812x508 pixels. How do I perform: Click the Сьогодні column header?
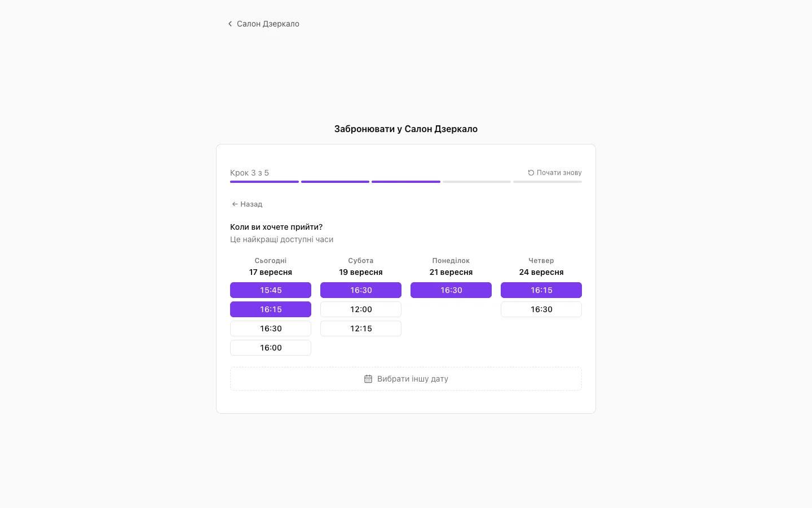click(271, 261)
